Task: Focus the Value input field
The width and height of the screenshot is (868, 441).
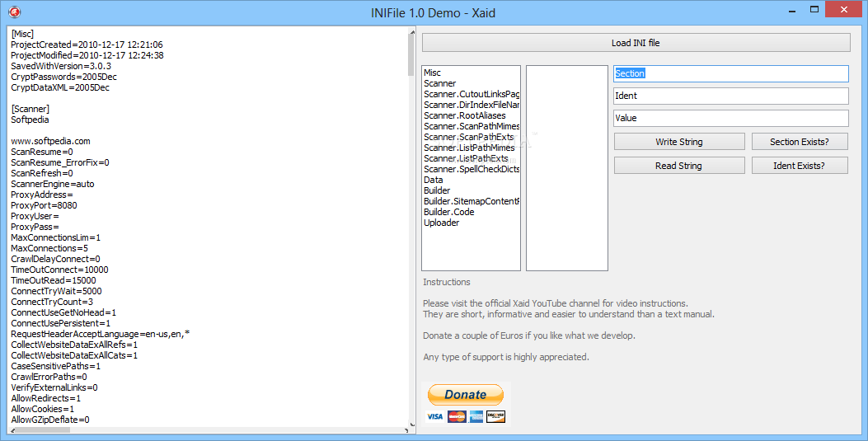Action: [x=730, y=118]
